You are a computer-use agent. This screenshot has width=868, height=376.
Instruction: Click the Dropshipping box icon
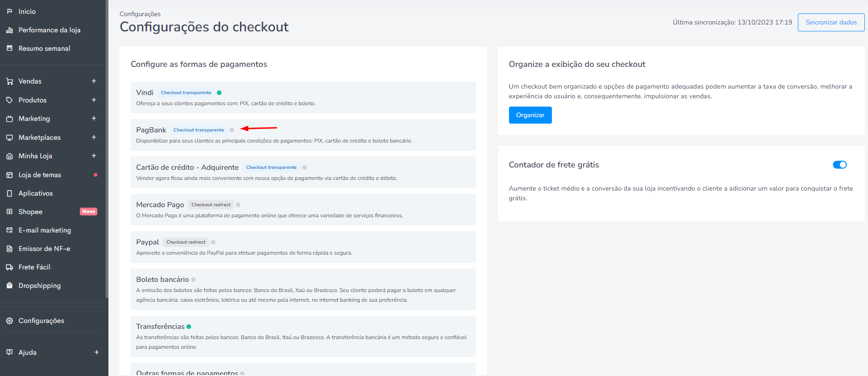coord(9,286)
